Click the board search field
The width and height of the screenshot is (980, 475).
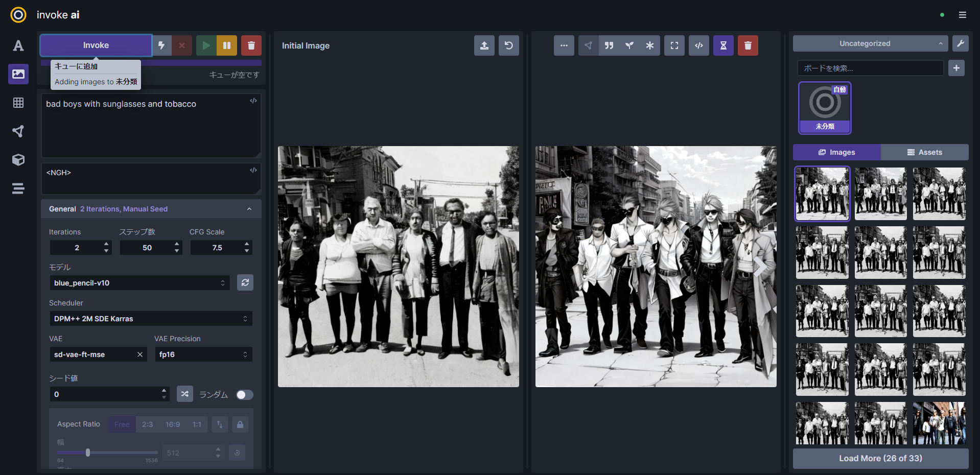click(x=871, y=68)
